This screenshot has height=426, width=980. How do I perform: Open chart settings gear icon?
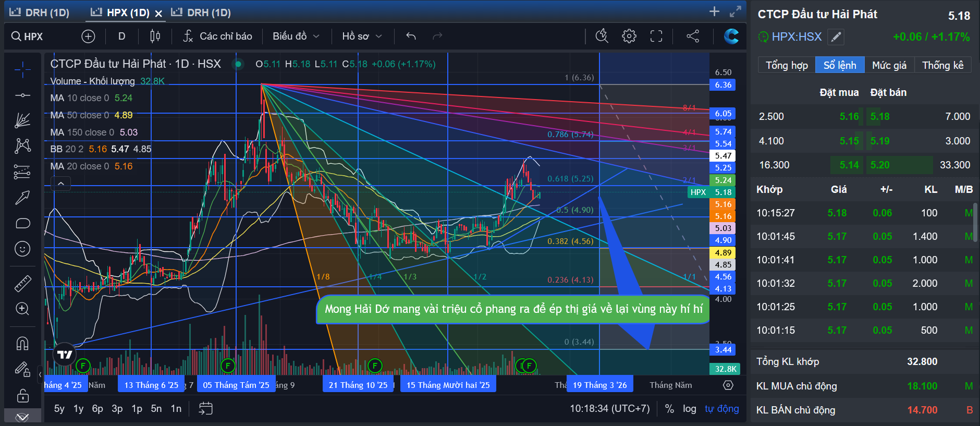point(629,36)
